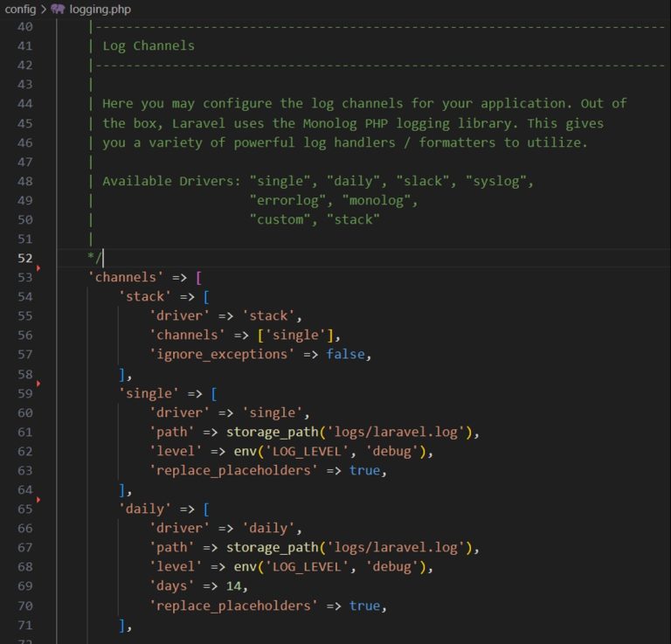This screenshot has height=644, width=671.
Task: Click 'driver' key on line 60
Action: tap(180, 412)
